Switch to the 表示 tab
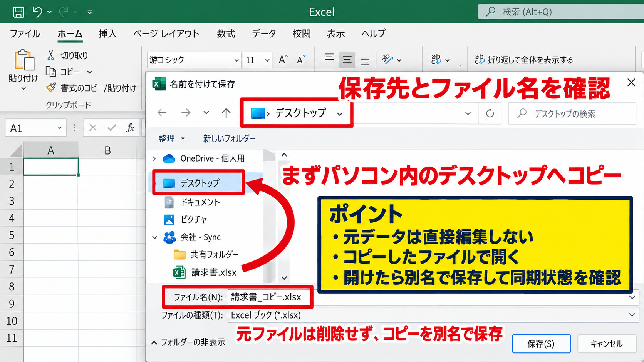The height and width of the screenshot is (362, 644). pyautogui.click(x=336, y=33)
